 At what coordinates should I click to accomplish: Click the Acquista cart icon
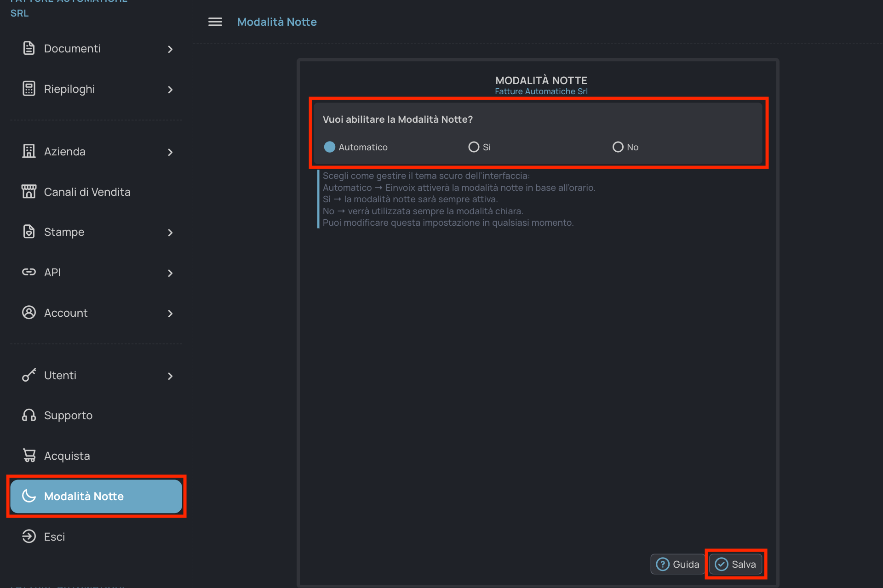[x=29, y=456]
